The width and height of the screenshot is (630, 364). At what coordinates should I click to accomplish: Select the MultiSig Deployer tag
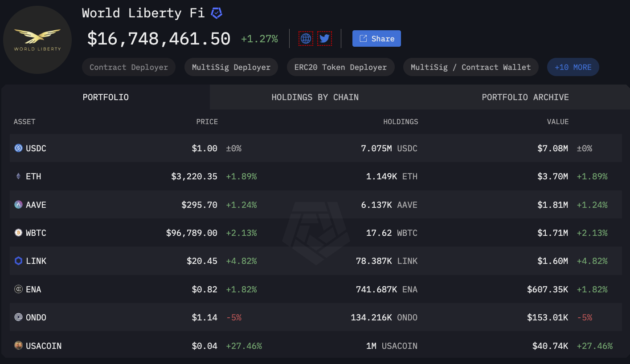pyautogui.click(x=231, y=67)
